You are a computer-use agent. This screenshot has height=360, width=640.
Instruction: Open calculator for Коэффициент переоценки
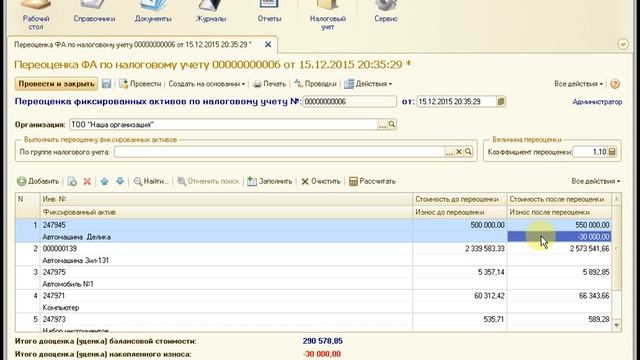612,152
